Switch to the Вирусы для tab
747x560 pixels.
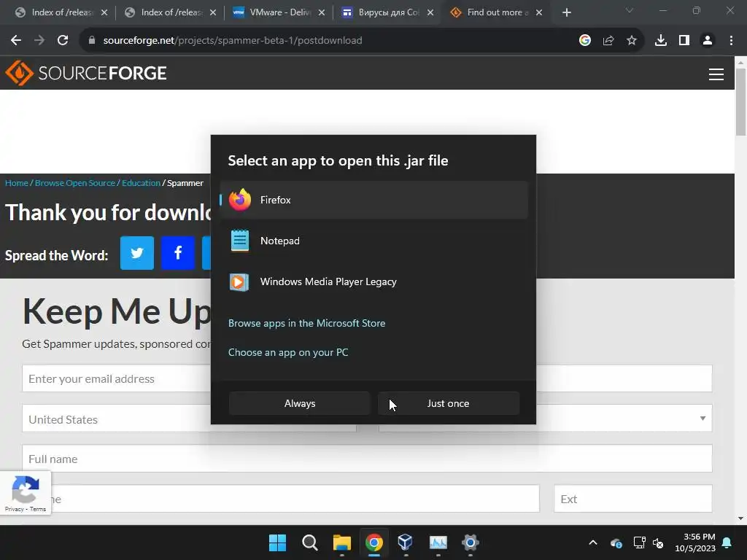[387, 12]
